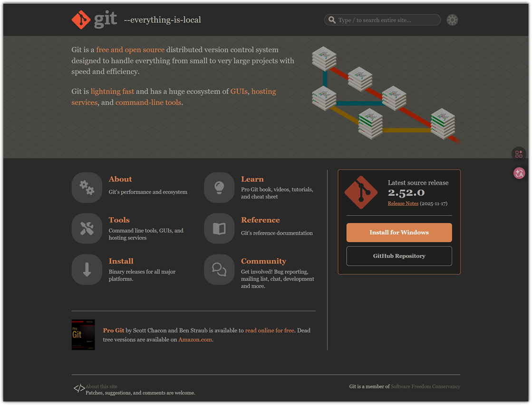Click the Learn lightbulb icon
The image size is (532, 405).
click(219, 188)
